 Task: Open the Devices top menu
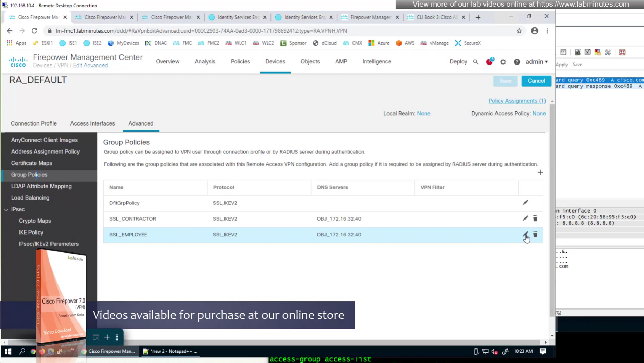[275, 62]
